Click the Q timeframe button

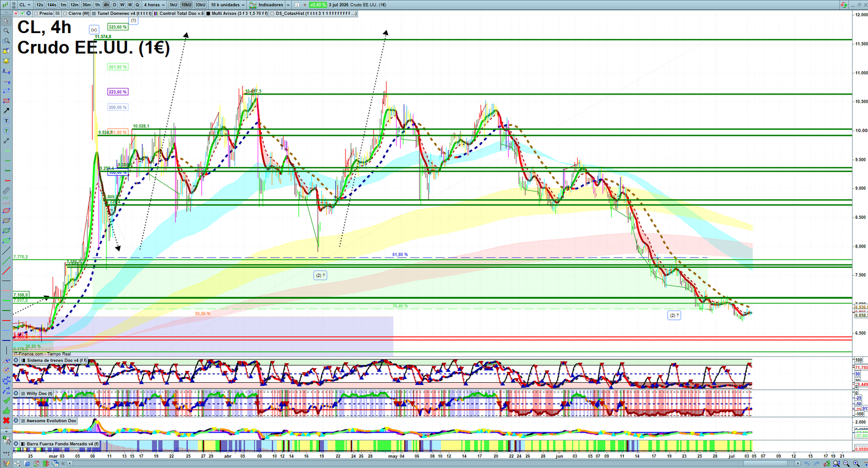point(137,5)
